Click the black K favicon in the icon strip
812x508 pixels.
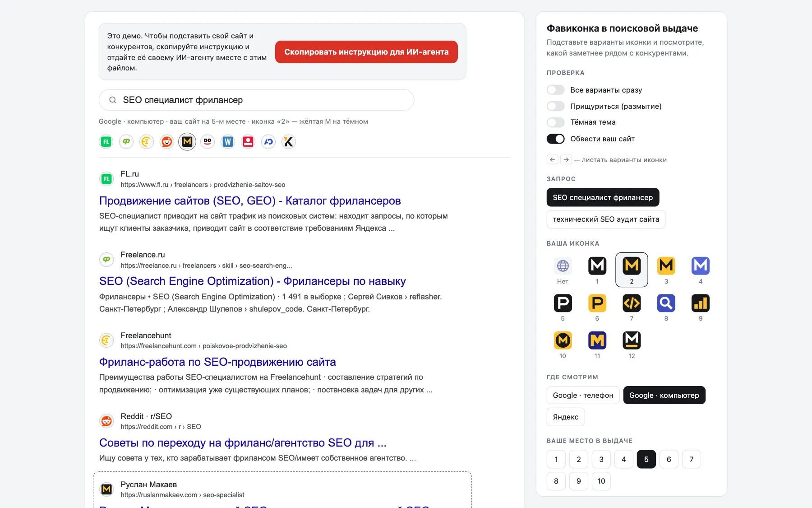pyautogui.click(x=289, y=142)
